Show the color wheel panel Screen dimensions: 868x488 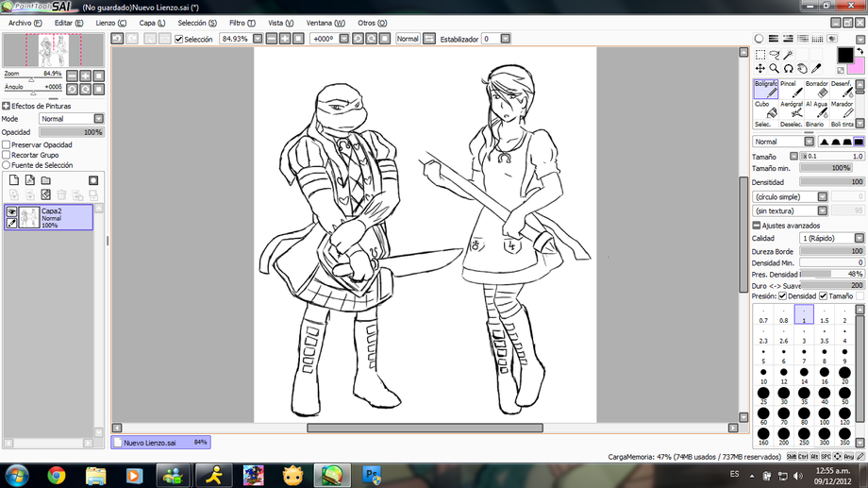point(759,39)
